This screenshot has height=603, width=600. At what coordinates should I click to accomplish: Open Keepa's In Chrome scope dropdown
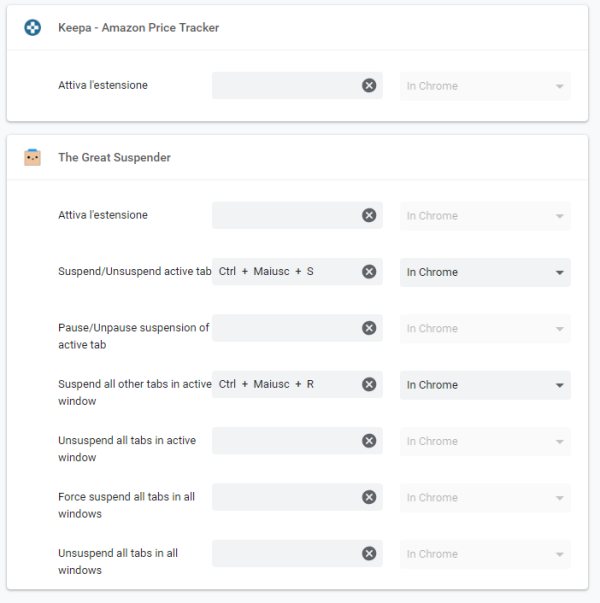click(485, 86)
